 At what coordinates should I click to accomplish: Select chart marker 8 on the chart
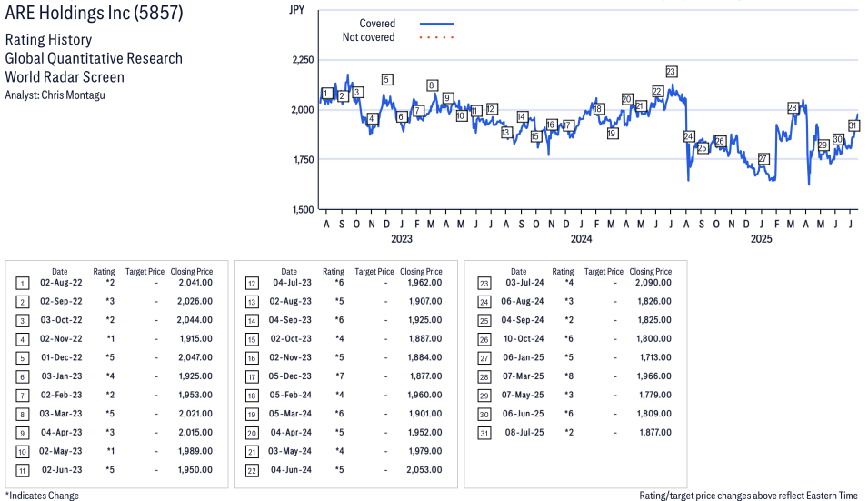click(432, 85)
